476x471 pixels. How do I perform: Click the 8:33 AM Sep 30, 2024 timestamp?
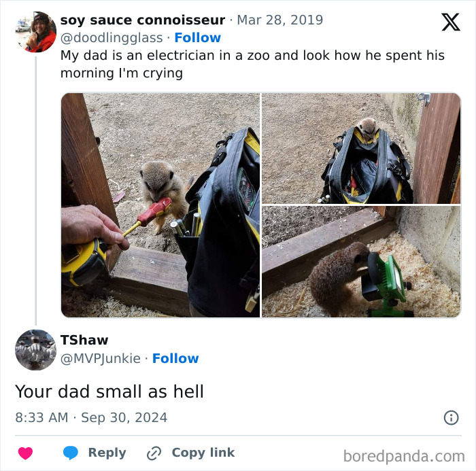pyautogui.click(x=91, y=417)
